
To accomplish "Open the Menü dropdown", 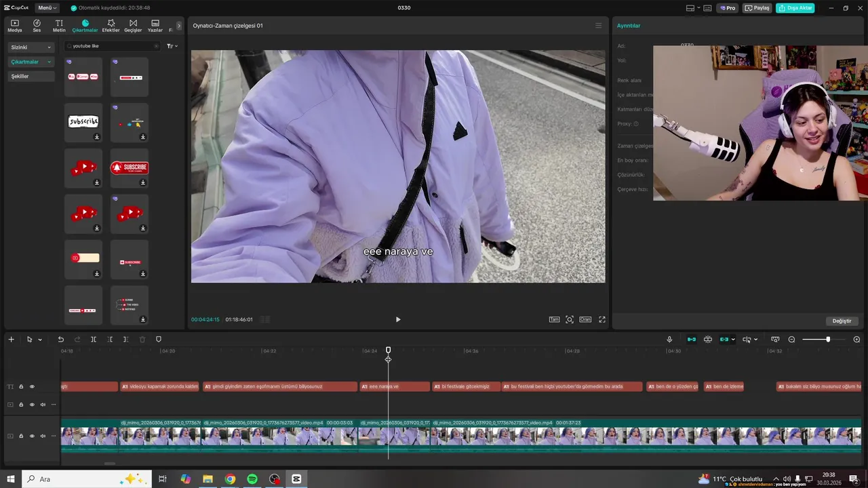I will click(47, 7).
